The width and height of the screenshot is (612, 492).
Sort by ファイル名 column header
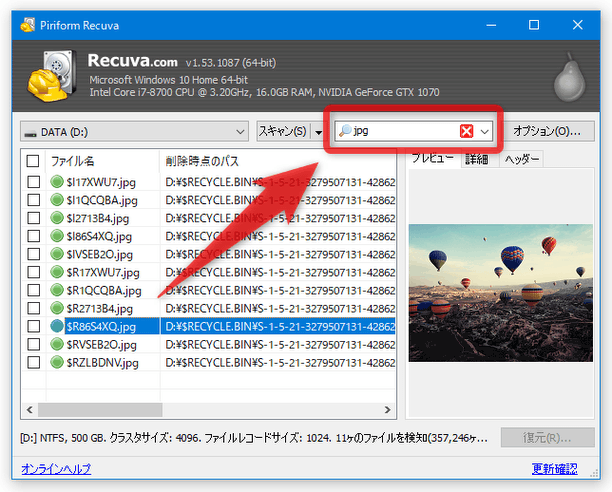[x=103, y=161]
